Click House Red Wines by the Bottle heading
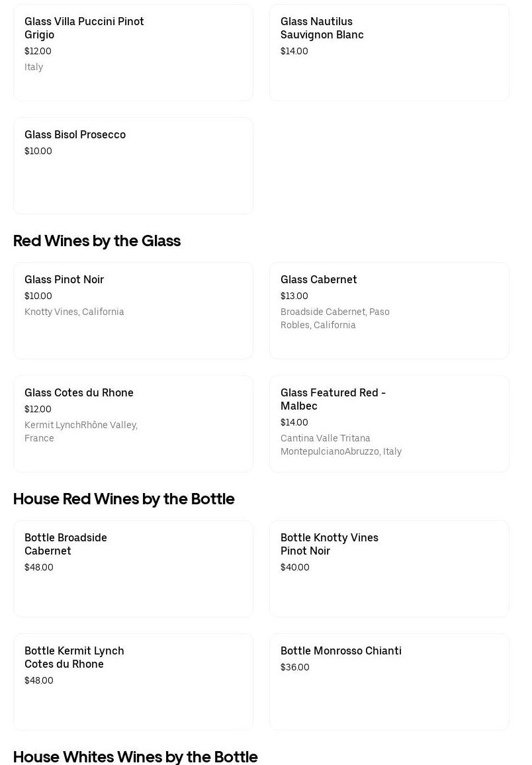This screenshot has height=765, width=532. (x=124, y=499)
